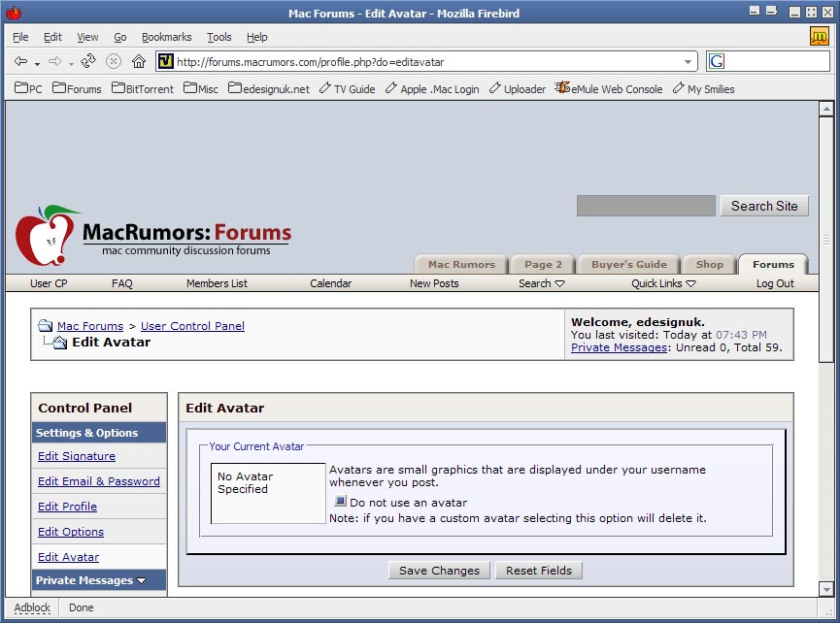Open the TV Guide bookmark
The width and height of the screenshot is (840, 623).
coord(347,89)
